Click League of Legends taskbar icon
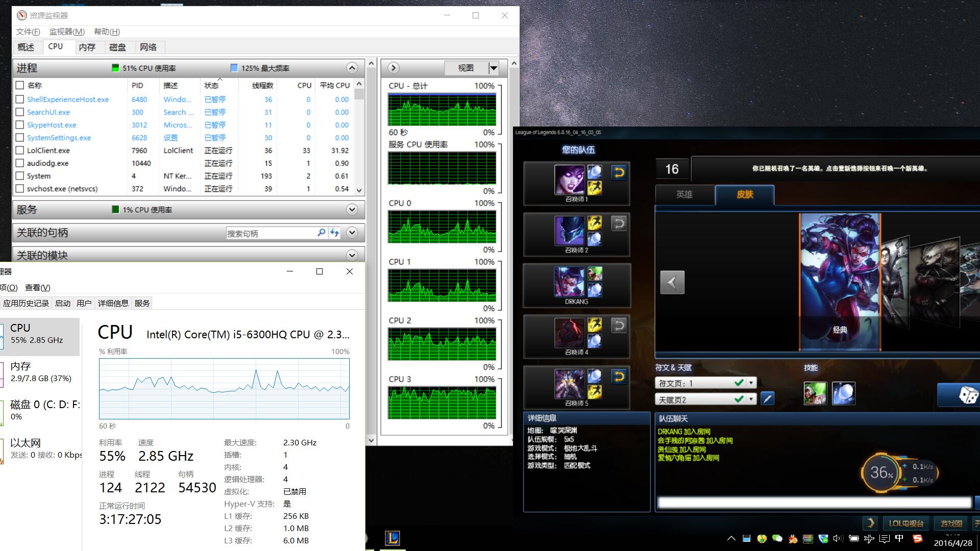Screen dimensions: 980x551 pos(392,538)
